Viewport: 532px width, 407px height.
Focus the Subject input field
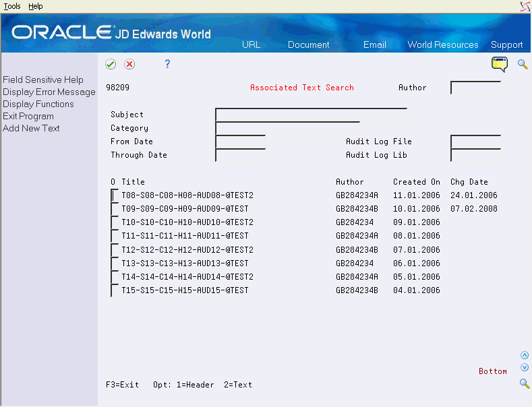coord(311,115)
